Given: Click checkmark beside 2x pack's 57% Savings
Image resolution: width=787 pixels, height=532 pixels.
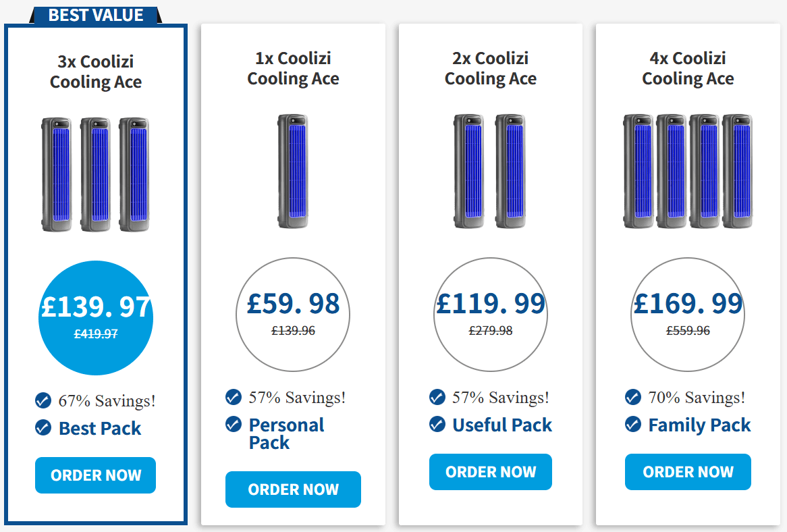Looking at the screenshot, I should coord(437,397).
